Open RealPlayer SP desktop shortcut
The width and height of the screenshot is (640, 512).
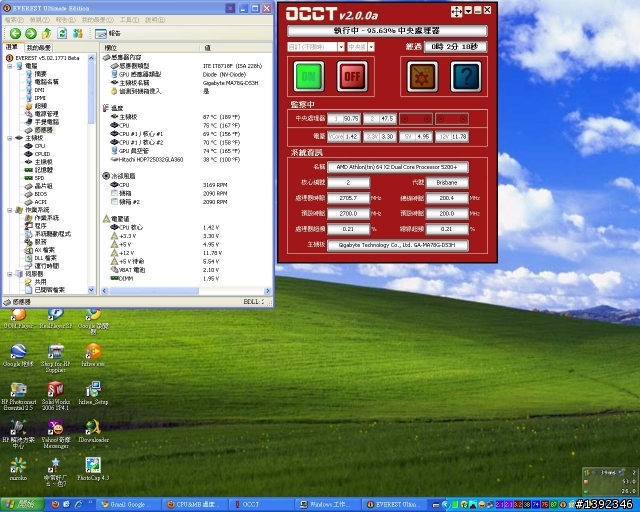pyautogui.click(x=56, y=319)
